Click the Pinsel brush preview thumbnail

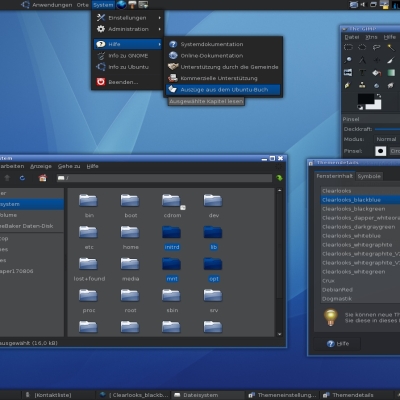click(380, 151)
